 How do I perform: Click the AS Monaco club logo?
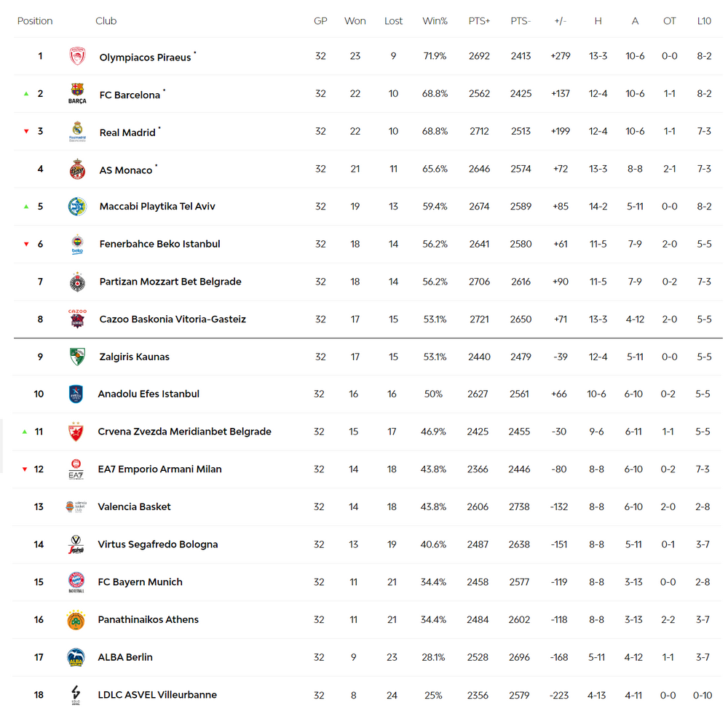[77, 169]
